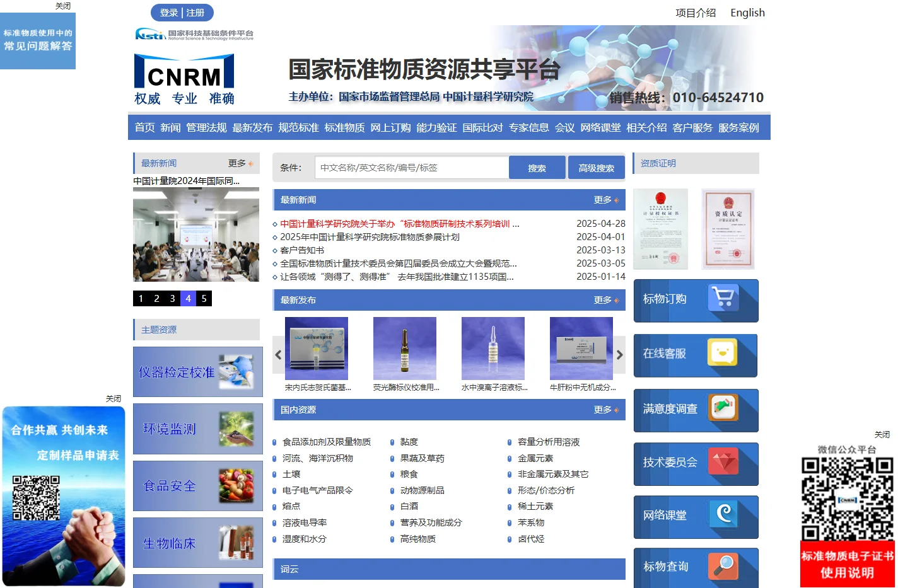The width and height of the screenshot is (898, 588).
Task: Click the shopping cart icon on 标物订购
Action: [x=723, y=297]
